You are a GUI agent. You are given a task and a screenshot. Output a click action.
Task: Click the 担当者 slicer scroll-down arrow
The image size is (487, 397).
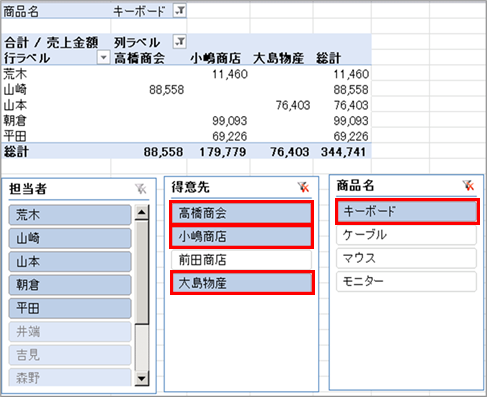click(x=142, y=378)
